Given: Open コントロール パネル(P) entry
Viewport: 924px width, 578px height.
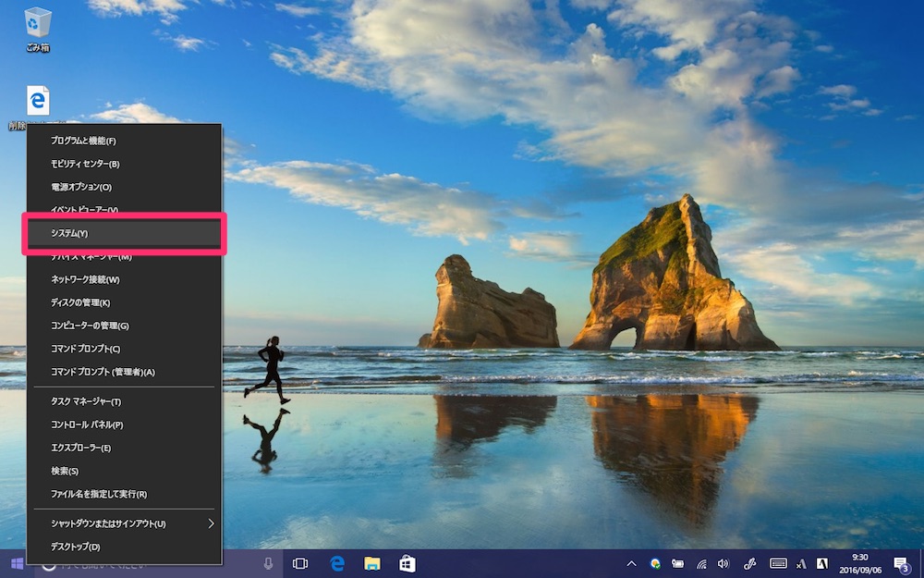Looking at the screenshot, I should click(x=125, y=424).
